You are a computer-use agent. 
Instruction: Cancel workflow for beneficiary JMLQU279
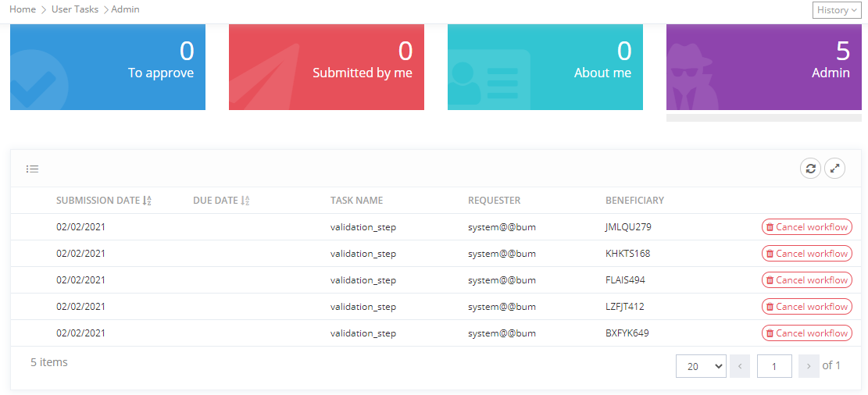pos(806,227)
